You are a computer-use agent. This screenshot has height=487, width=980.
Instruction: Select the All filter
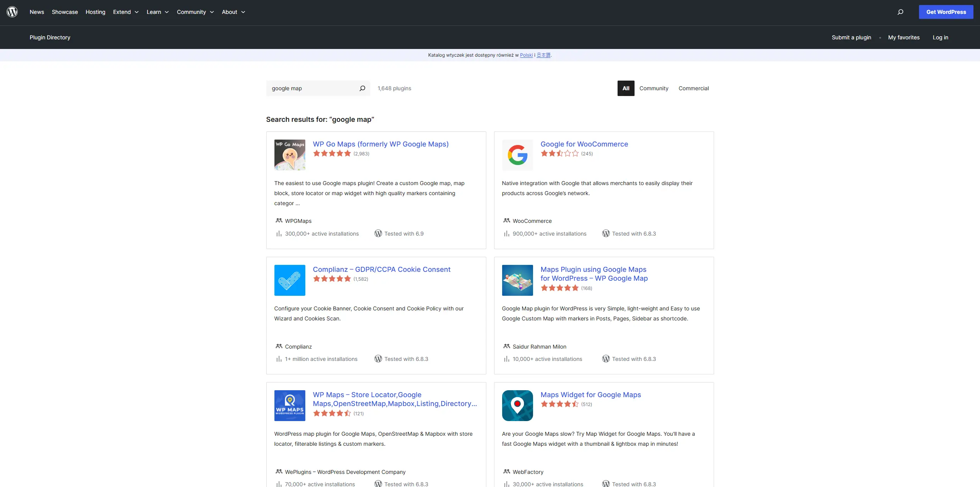tap(626, 88)
